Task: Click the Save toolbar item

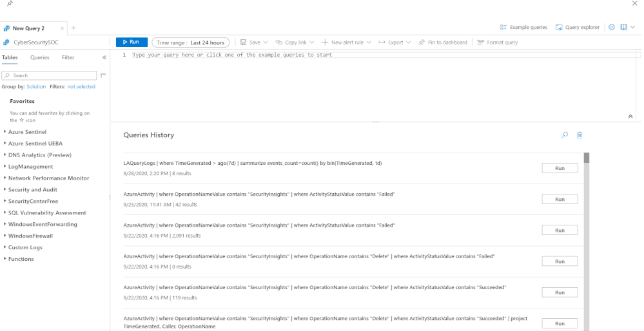Action: pyautogui.click(x=250, y=43)
